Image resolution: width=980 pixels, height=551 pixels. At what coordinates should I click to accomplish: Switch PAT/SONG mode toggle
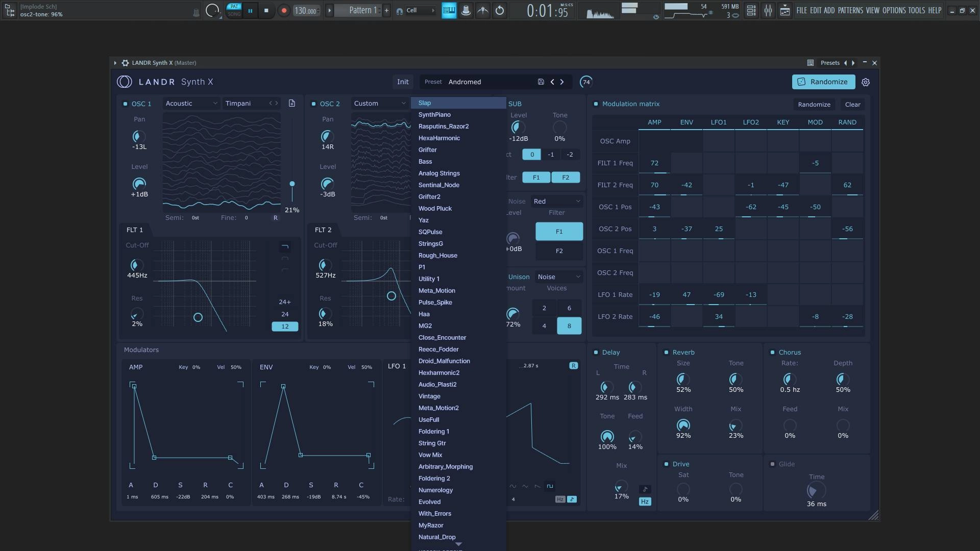point(234,10)
